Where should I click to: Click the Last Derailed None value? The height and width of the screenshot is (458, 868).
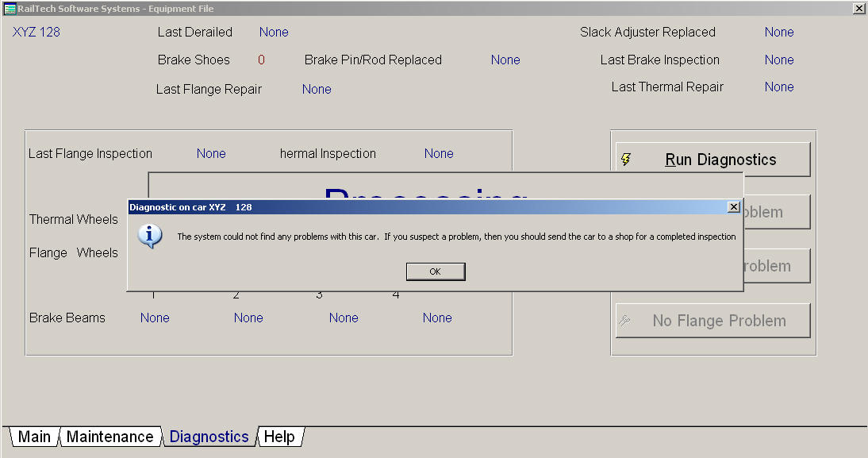(274, 32)
